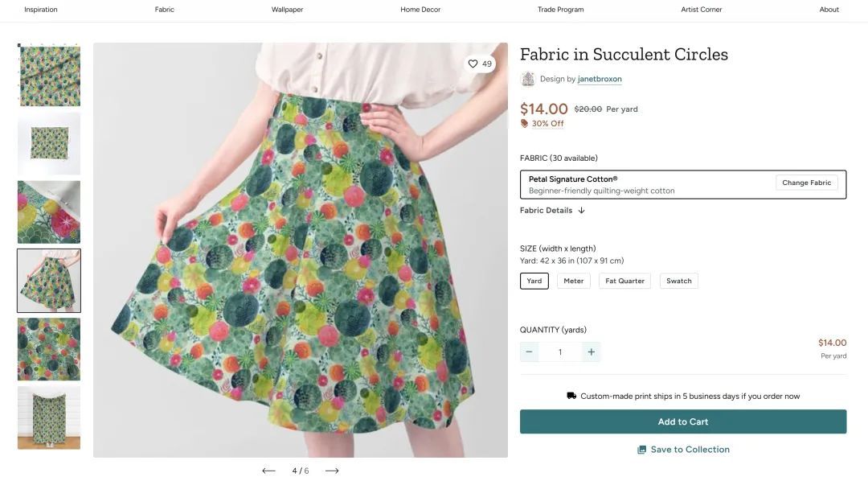Pick the Swatch size option
868x481 pixels.
679,281
